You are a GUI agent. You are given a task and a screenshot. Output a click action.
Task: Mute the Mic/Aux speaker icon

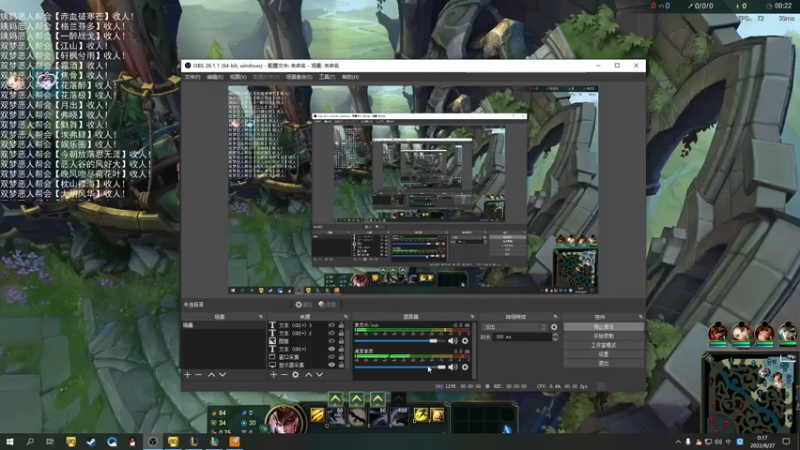(x=453, y=340)
